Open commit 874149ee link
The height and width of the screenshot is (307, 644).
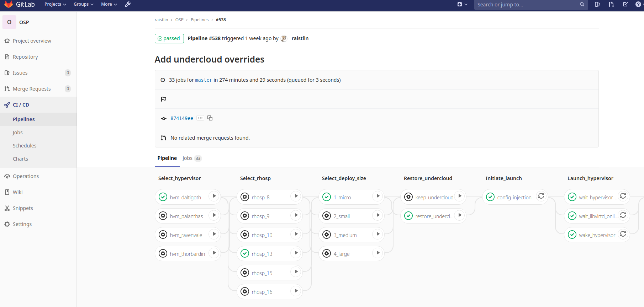pos(182,118)
